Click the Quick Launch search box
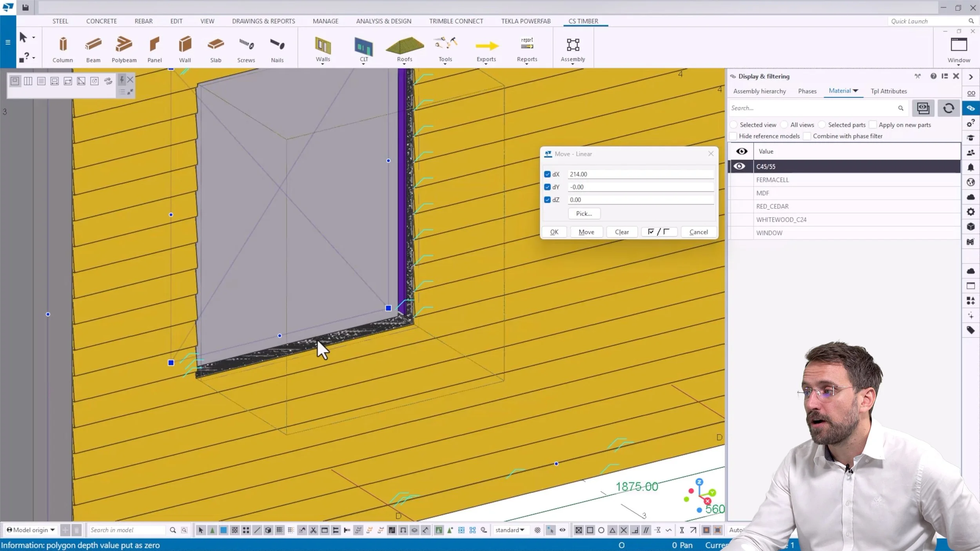The height and width of the screenshot is (551, 980). (x=931, y=21)
